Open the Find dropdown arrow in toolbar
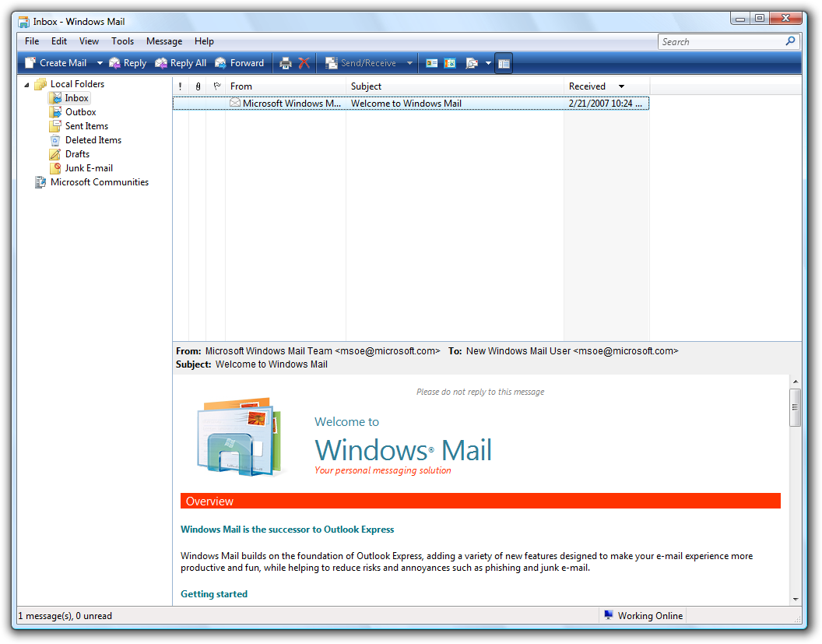Image resolution: width=822 pixels, height=644 pixels. point(488,63)
